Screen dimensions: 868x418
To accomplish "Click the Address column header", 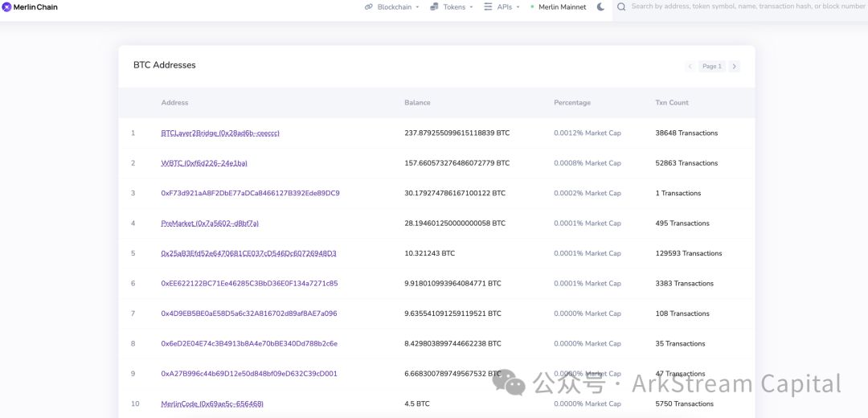I will pyautogui.click(x=174, y=102).
